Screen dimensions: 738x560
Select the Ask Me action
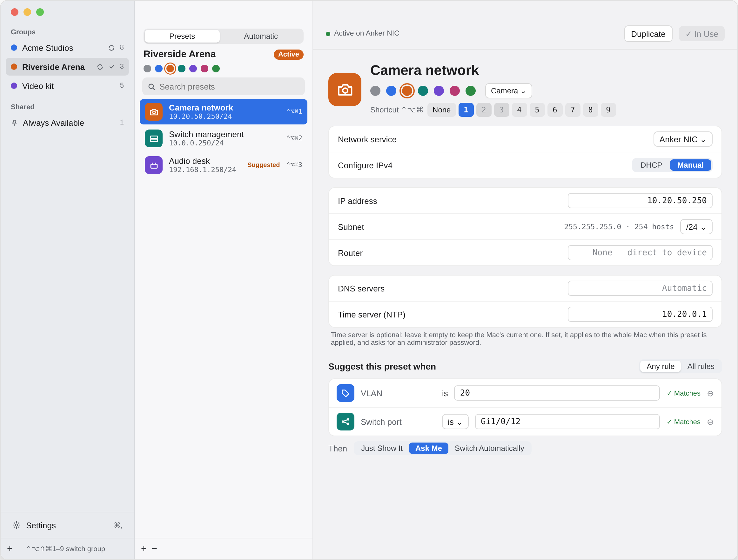pyautogui.click(x=428, y=448)
